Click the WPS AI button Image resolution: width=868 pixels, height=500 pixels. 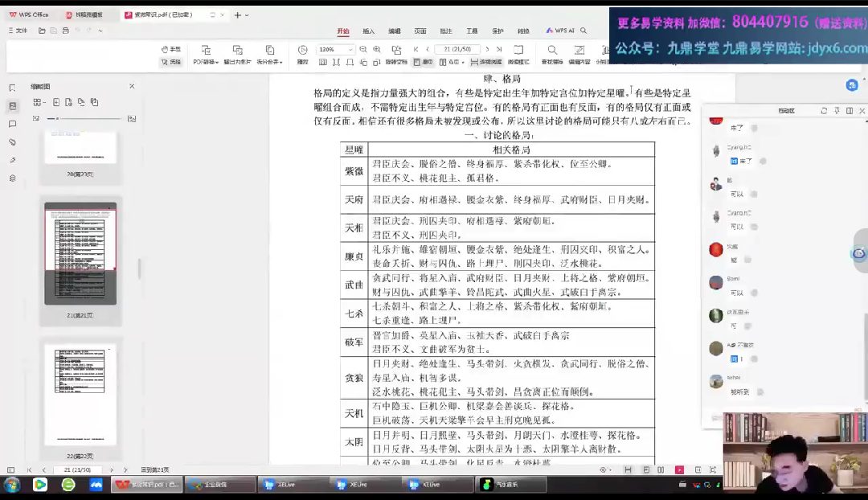click(x=559, y=31)
